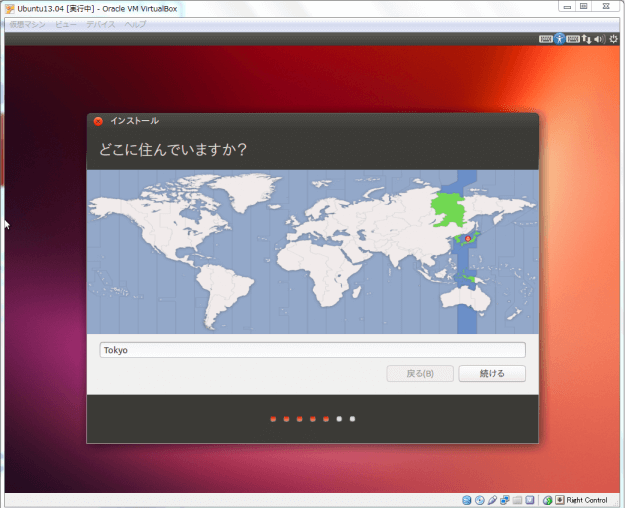625x508 pixels.
Task: Open the 仮想マシン menu
Action: tap(28, 24)
